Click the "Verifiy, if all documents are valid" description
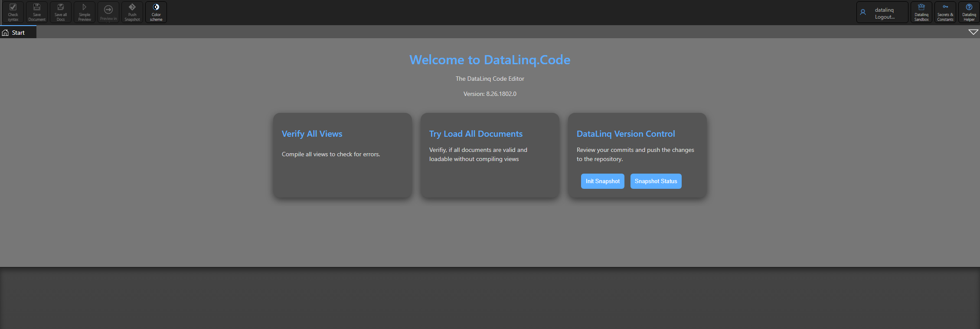 478,155
